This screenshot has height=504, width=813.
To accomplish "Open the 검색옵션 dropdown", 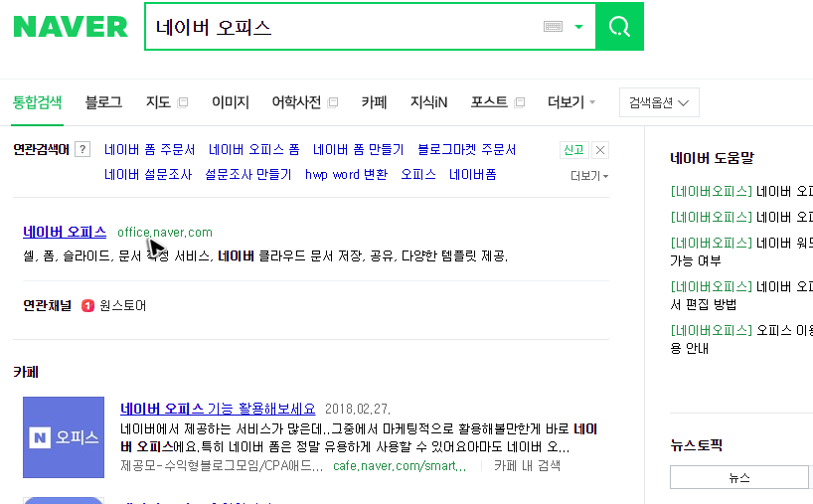I will tap(659, 102).
